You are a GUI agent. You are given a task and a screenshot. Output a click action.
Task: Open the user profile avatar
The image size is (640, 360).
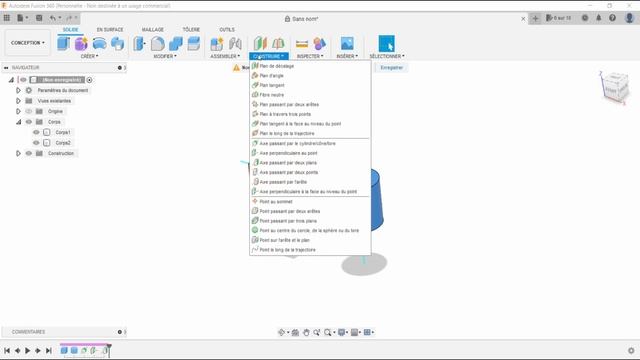629,18
